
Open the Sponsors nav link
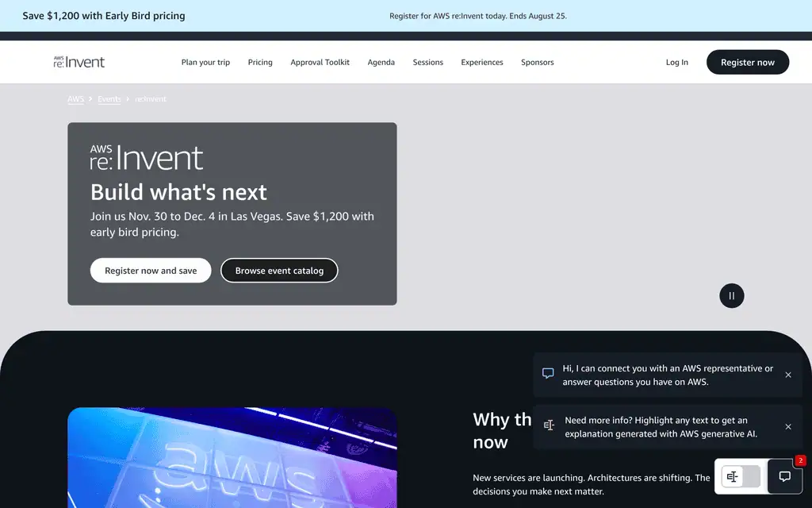(x=538, y=62)
